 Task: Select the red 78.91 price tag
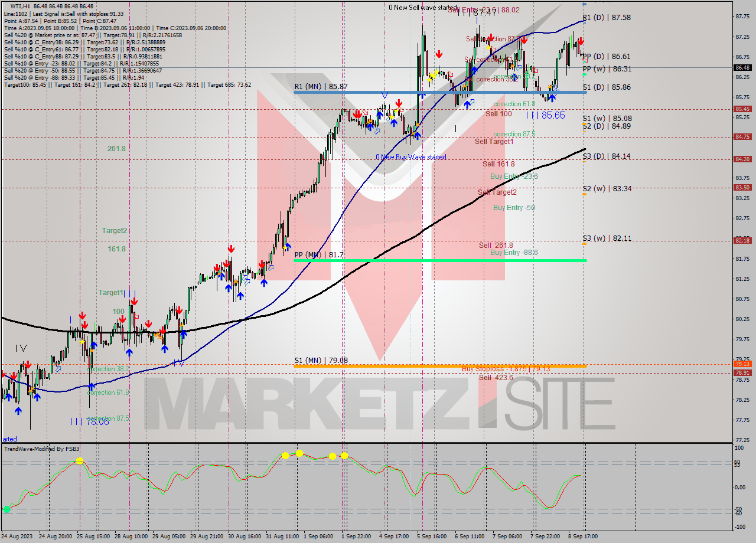pyautogui.click(x=742, y=372)
